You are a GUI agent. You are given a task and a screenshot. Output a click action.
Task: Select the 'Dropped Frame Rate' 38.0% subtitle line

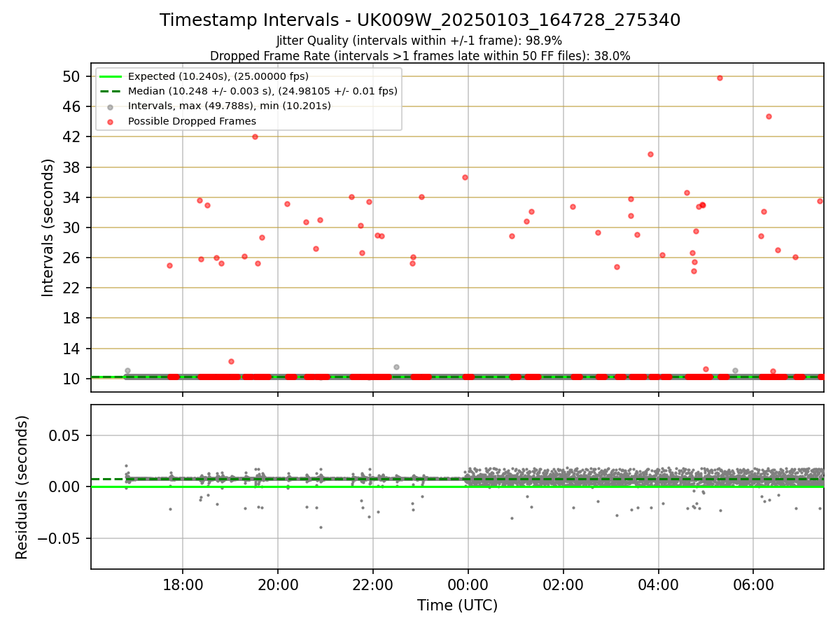pyautogui.click(x=420, y=56)
